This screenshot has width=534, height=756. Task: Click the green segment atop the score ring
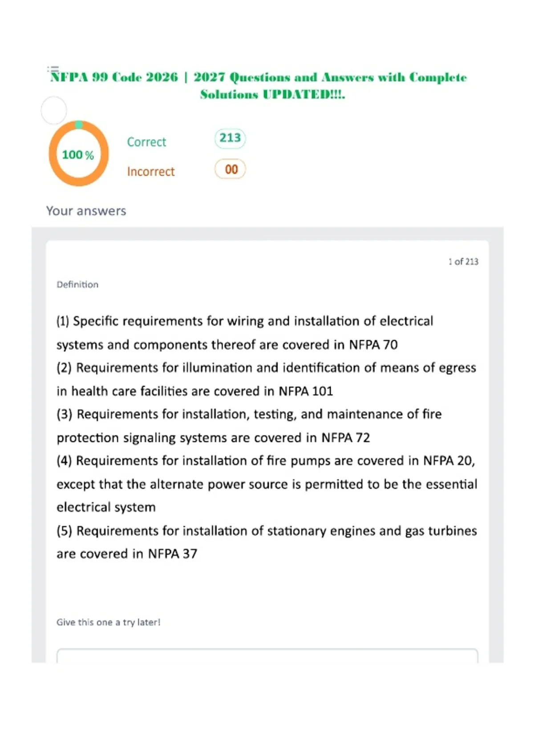79,125
